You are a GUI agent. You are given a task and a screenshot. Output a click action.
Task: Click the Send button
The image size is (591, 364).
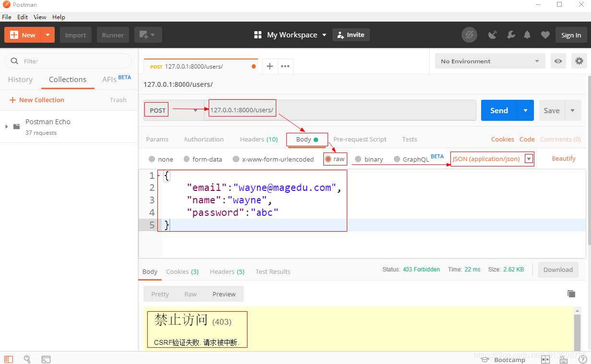pyautogui.click(x=499, y=110)
